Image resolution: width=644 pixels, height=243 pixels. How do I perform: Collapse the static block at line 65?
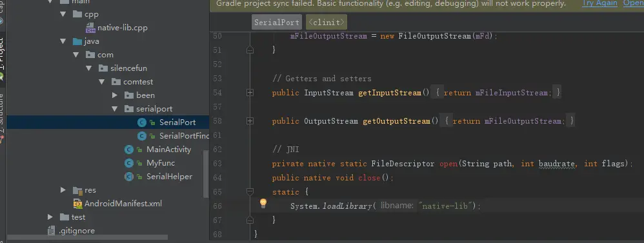coord(250,191)
